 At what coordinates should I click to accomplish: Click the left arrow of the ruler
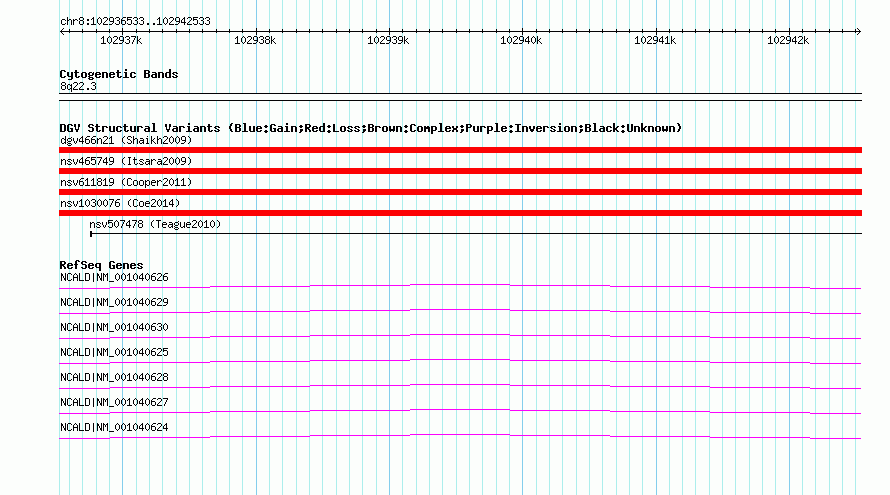tap(62, 31)
